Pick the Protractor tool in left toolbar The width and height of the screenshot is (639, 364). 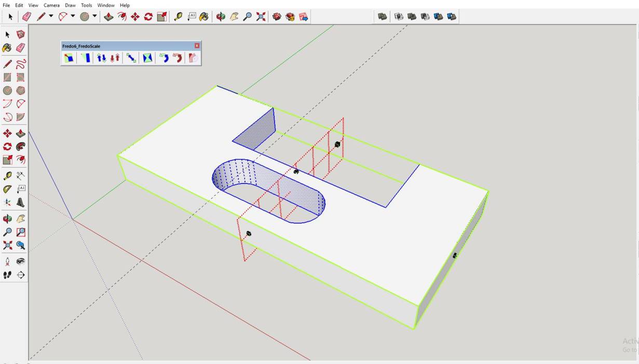(7, 189)
